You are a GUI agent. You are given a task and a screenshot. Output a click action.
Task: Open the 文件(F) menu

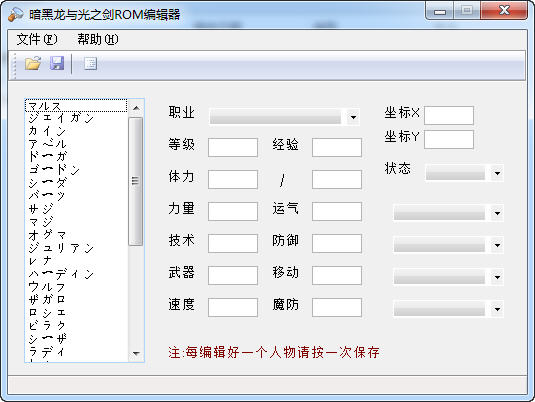(x=37, y=39)
